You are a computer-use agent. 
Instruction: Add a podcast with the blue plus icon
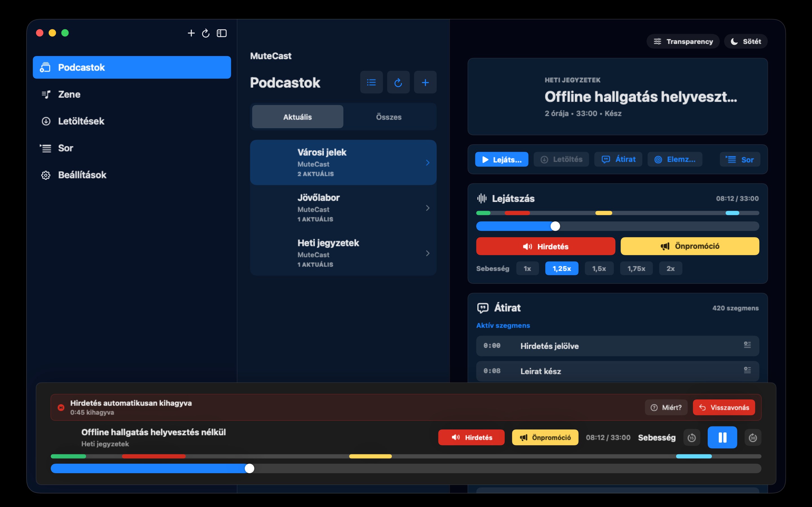pyautogui.click(x=425, y=82)
